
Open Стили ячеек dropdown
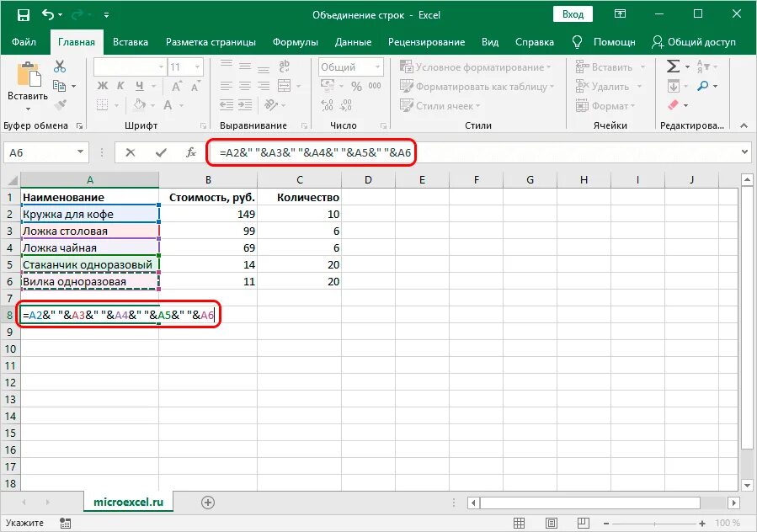(x=440, y=106)
